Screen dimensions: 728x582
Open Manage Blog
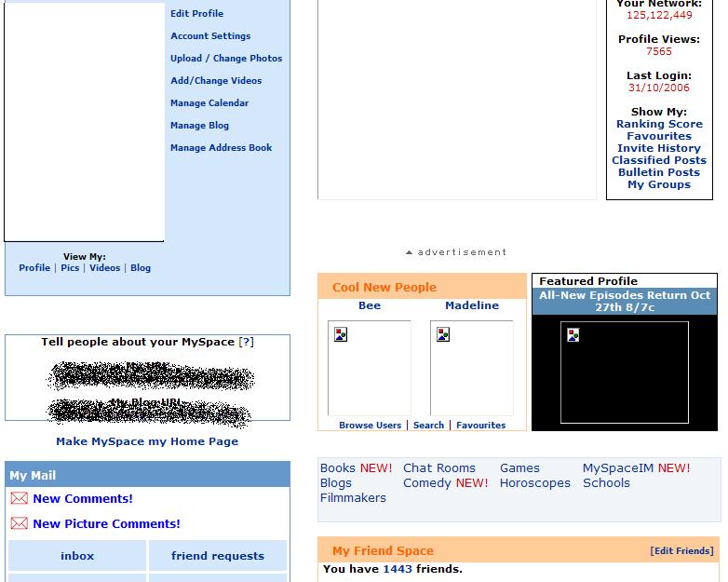pos(199,125)
